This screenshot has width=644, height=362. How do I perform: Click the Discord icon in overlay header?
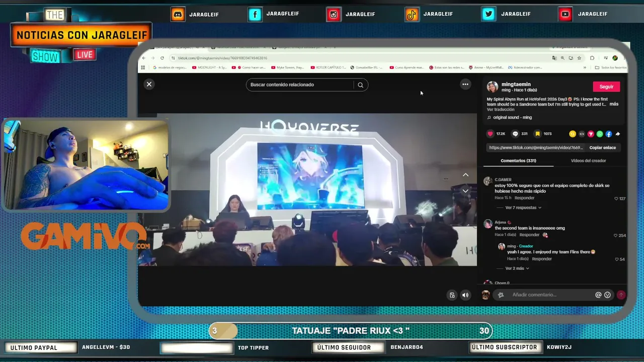pos(178,14)
